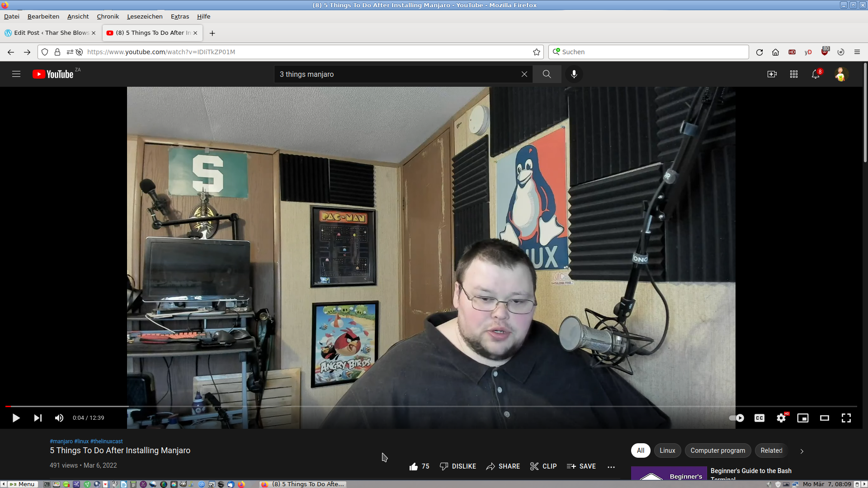
Task: Open the Hilfe menu
Action: [x=203, y=16]
